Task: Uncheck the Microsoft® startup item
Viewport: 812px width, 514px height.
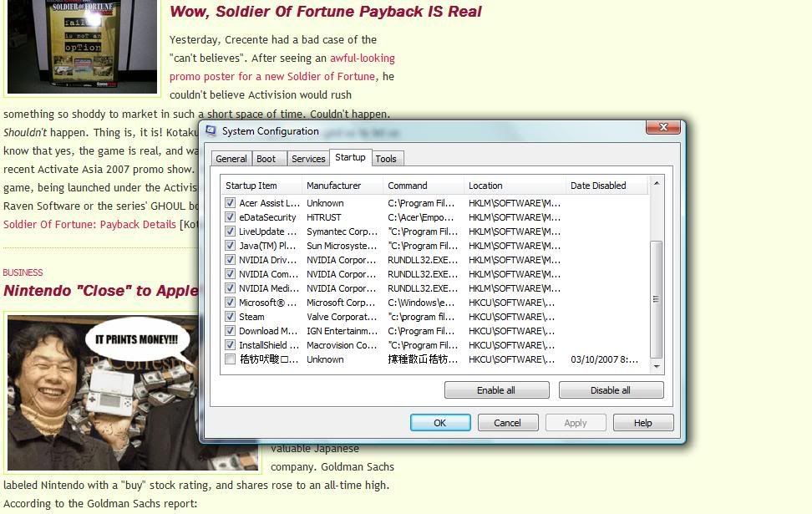Action: 230,303
